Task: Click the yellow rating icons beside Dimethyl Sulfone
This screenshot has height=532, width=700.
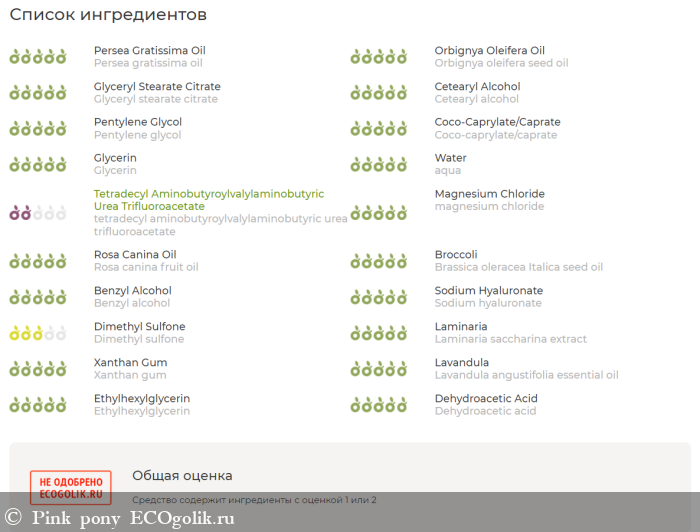Action: [x=38, y=333]
